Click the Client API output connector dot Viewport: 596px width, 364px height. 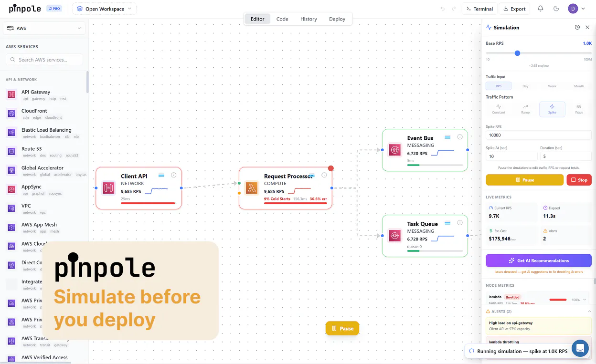181,188
